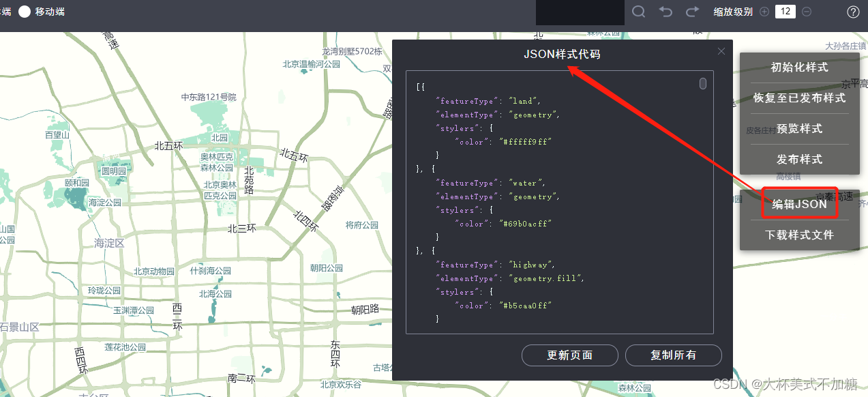
Task: Click 圆明园 label on the map
Action: click(114, 171)
